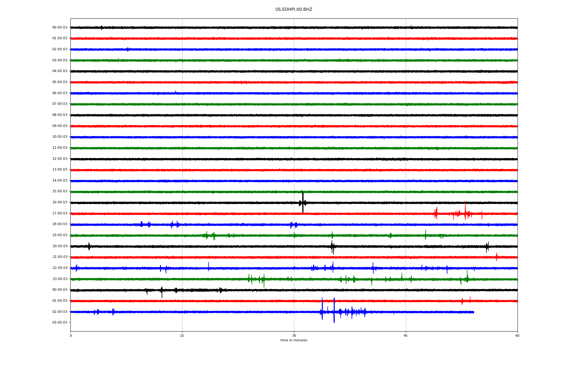Click the x-axis tick label 45
Screen dimensions: 588x368
[x=406, y=335]
